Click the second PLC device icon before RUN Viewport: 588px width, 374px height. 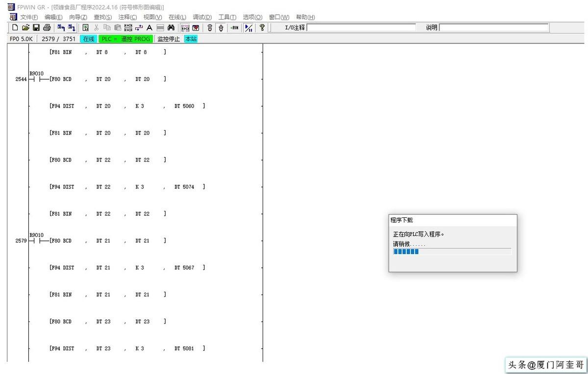pos(221,28)
